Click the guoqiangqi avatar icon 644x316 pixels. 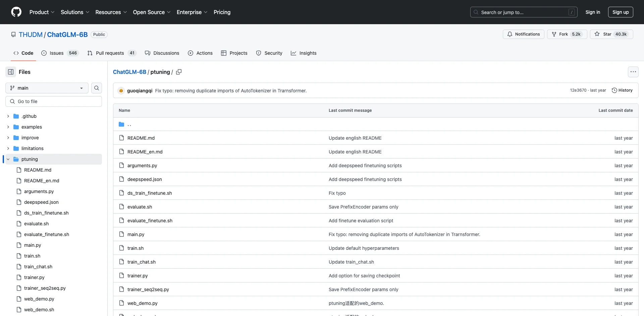121,91
